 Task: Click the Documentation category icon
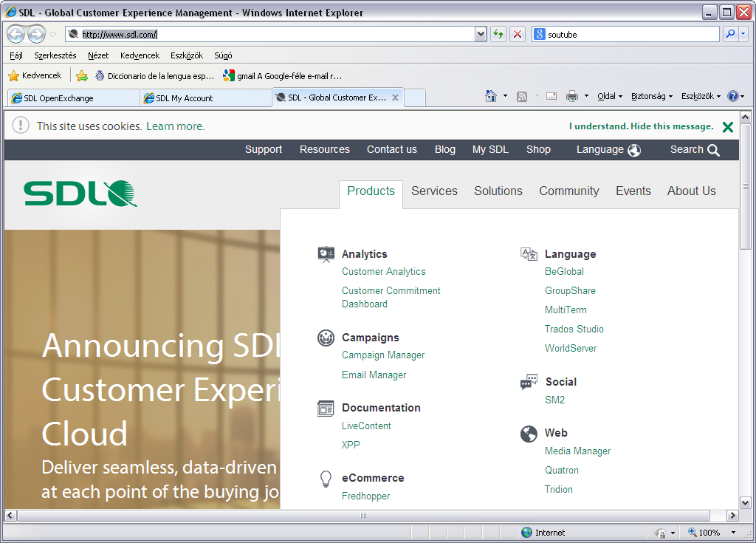(x=326, y=409)
